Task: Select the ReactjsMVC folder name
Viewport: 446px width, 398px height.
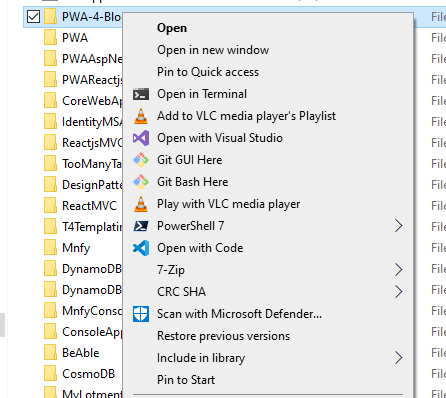Action: tap(92, 143)
